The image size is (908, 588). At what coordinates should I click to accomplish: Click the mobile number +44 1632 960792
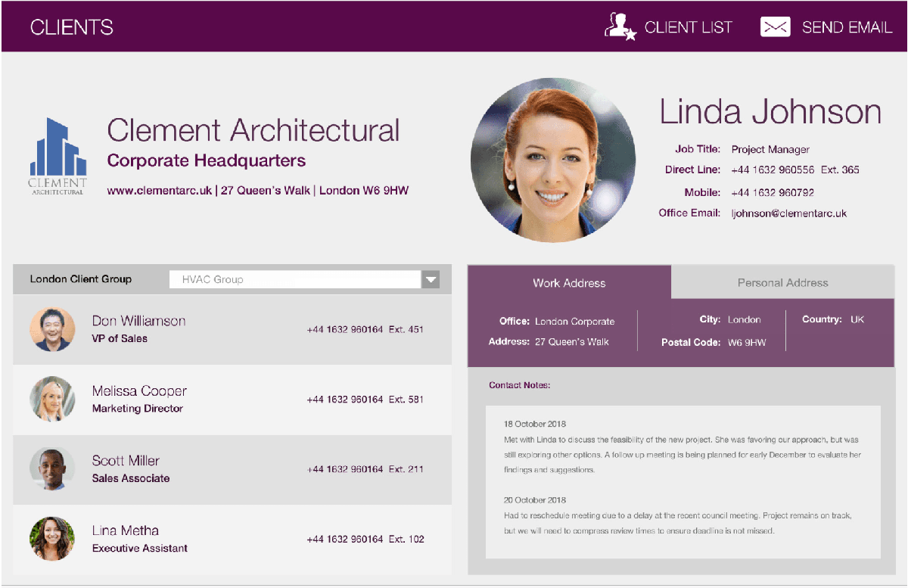(773, 192)
